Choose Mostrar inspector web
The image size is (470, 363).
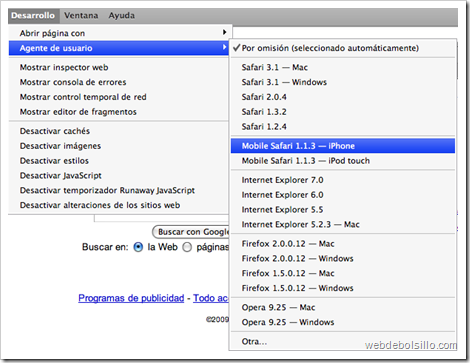(118, 67)
